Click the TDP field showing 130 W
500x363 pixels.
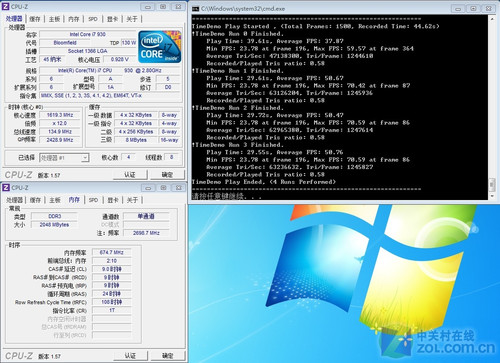click(x=129, y=43)
